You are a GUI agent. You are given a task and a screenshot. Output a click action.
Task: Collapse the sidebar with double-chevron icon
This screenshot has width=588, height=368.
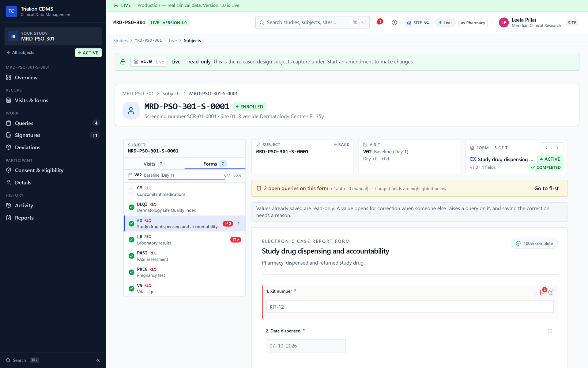click(x=98, y=360)
